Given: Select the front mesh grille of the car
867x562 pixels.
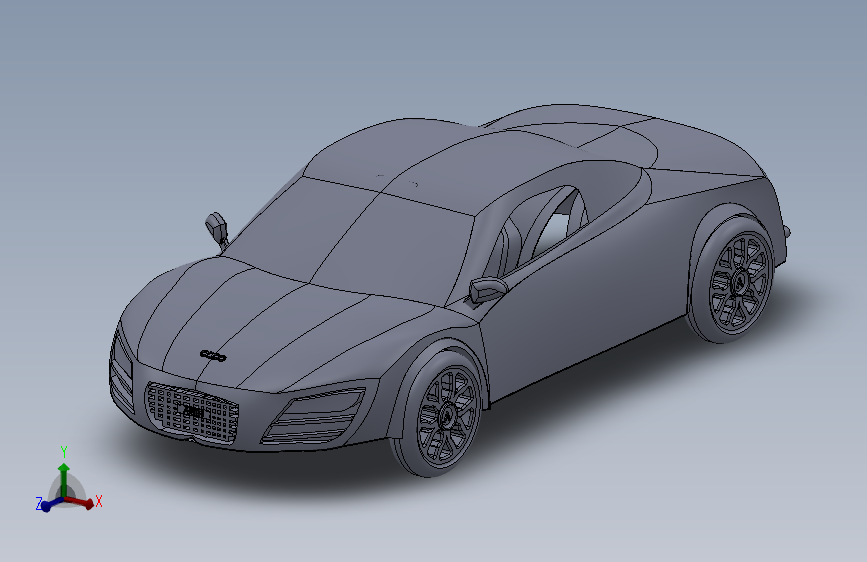Looking at the screenshot, I should click(x=192, y=412).
